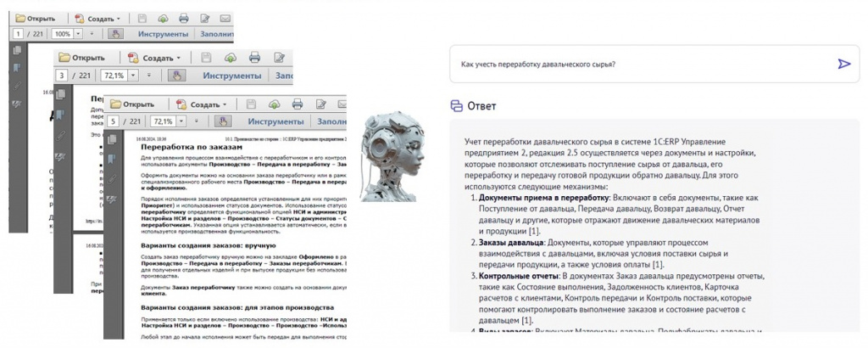Click the page number field showing 5
868x348 pixels.
point(114,121)
